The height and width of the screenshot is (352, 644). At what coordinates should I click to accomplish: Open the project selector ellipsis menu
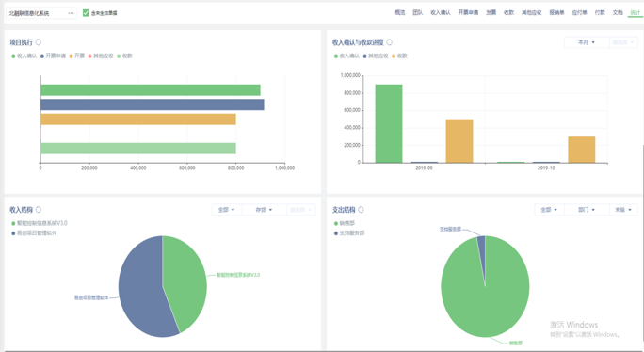pyautogui.click(x=71, y=13)
